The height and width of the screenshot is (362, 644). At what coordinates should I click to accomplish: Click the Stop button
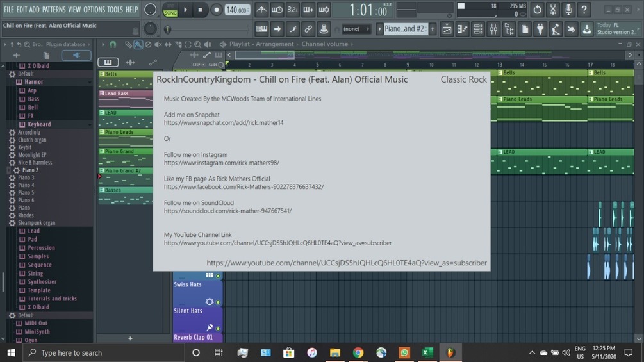pos(200,10)
